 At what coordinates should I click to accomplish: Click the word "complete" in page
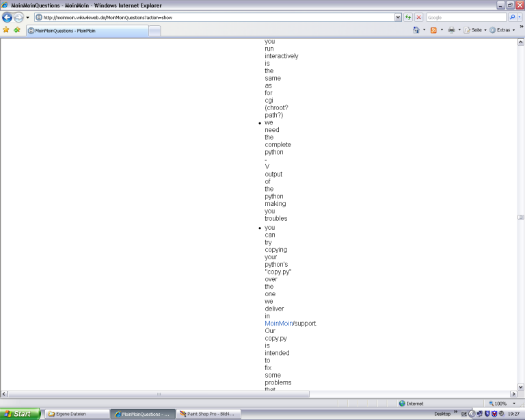click(x=278, y=145)
